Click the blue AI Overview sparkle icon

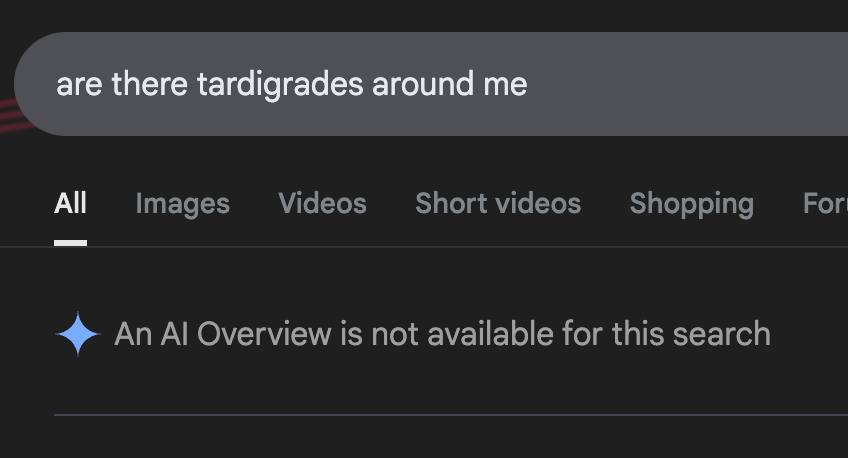(78, 334)
